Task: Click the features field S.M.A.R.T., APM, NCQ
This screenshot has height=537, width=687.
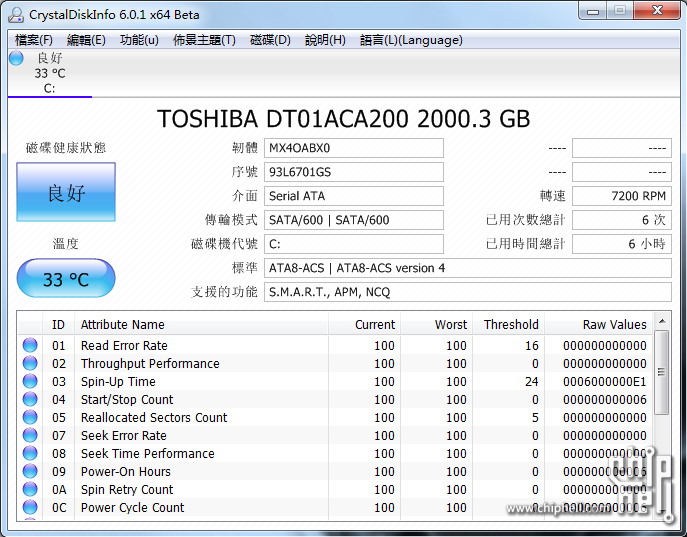Action: [467, 292]
